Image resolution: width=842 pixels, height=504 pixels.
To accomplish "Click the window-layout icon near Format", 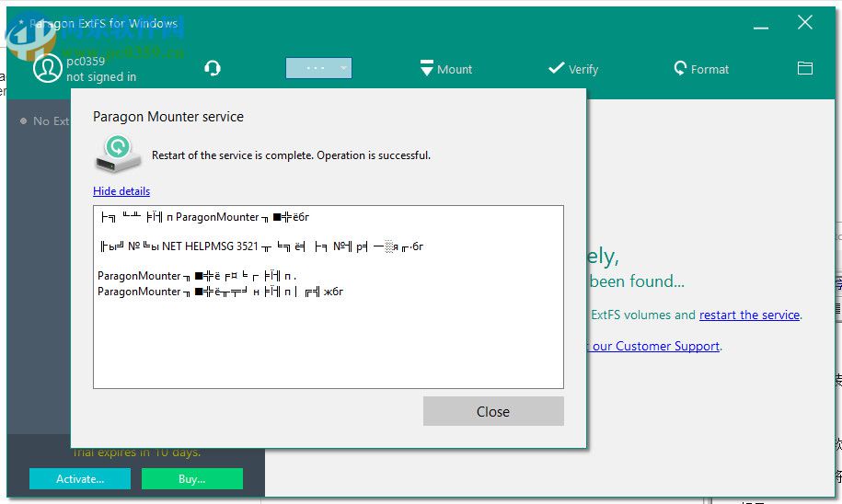I will (804, 68).
